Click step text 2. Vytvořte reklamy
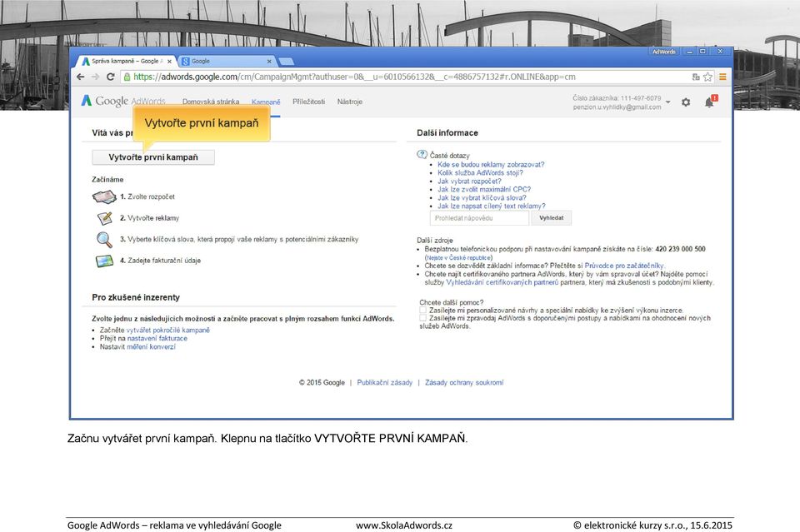Screen dimensions: 800x532 click(149, 218)
